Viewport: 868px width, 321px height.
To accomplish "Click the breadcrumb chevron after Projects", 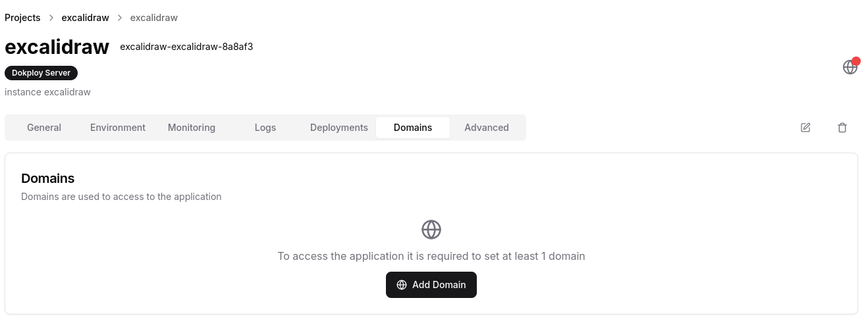I will [x=51, y=18].
